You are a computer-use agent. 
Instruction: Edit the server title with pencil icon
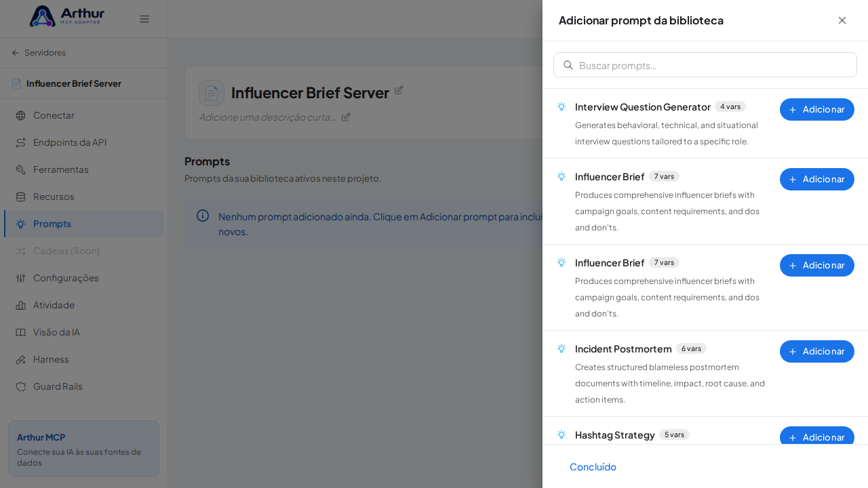[x=399, y=90]
